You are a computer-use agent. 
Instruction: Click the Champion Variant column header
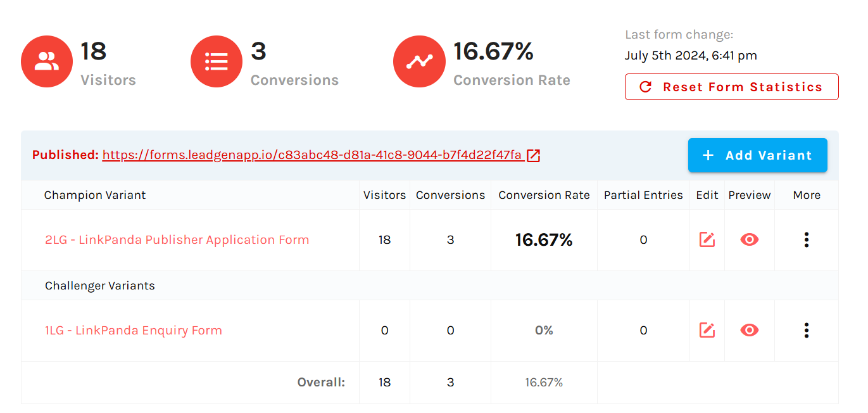pyautogui.click(x=95, y=195)
